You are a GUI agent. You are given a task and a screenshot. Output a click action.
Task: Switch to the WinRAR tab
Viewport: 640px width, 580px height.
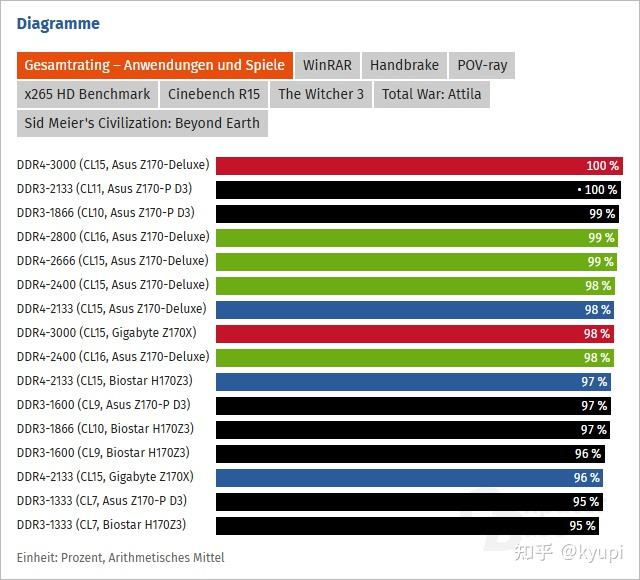[327, 65]
